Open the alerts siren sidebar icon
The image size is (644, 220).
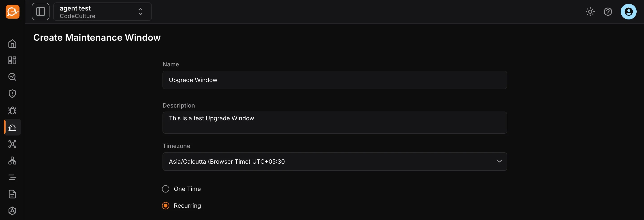12,127
